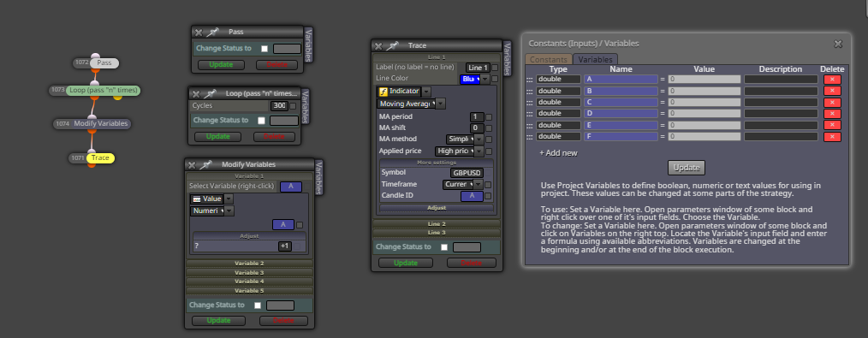
Task: Delete variable D with red X
Action: pos(832,114)
